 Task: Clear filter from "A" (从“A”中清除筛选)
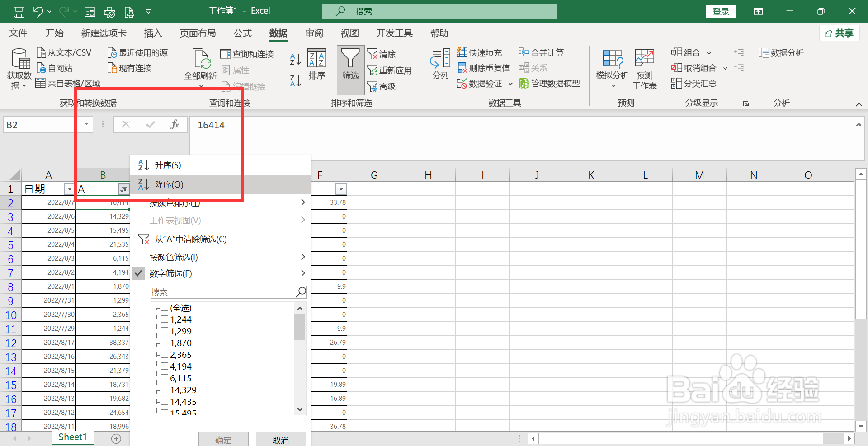(x=221, y=239)
